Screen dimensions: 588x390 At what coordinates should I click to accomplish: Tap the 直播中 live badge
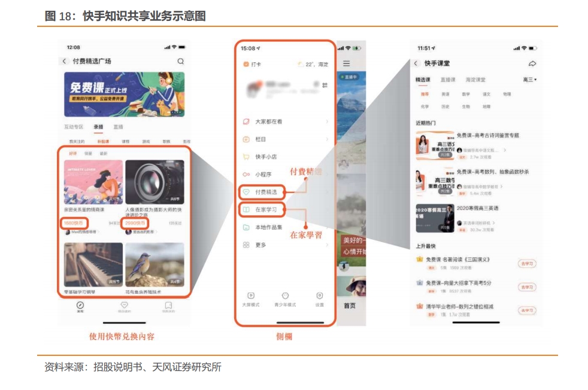tap(348, 77)
